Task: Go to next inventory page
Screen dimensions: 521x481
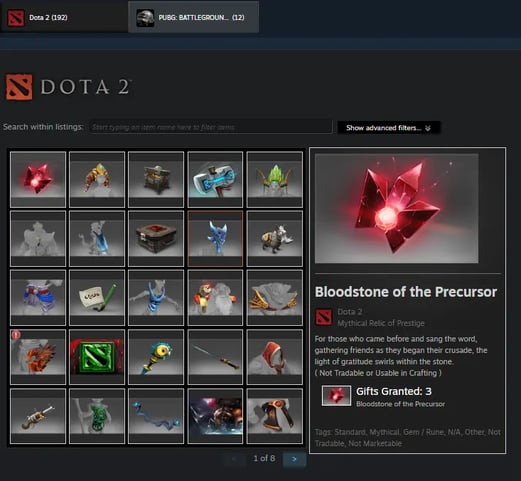Action: tap(294, 459)
